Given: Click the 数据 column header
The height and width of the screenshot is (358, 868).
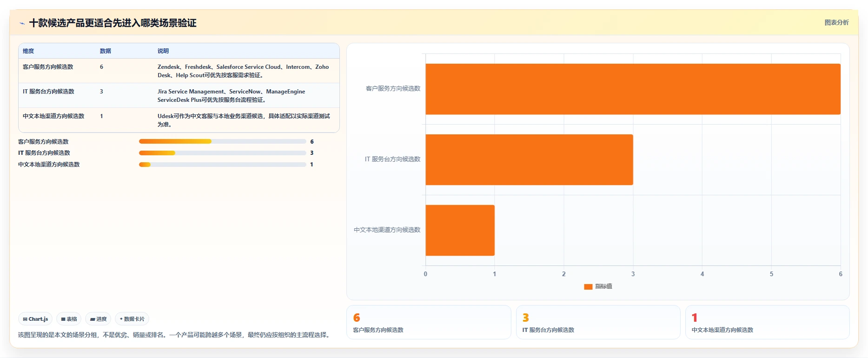Looking at the screenshot, I should 106,51.
